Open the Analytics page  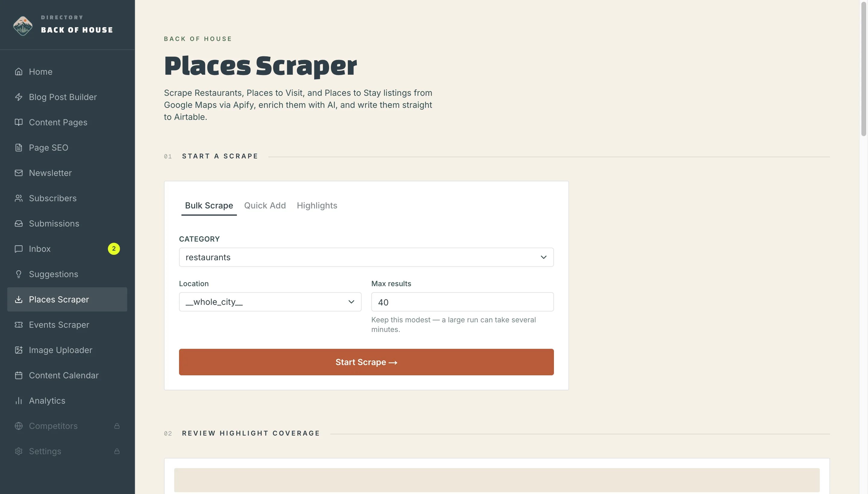67,401
